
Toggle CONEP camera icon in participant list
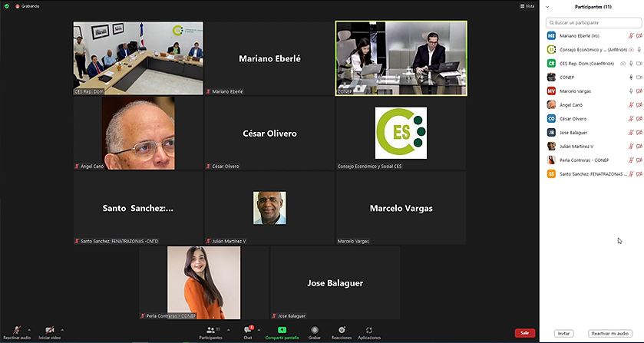pos(639,78)
